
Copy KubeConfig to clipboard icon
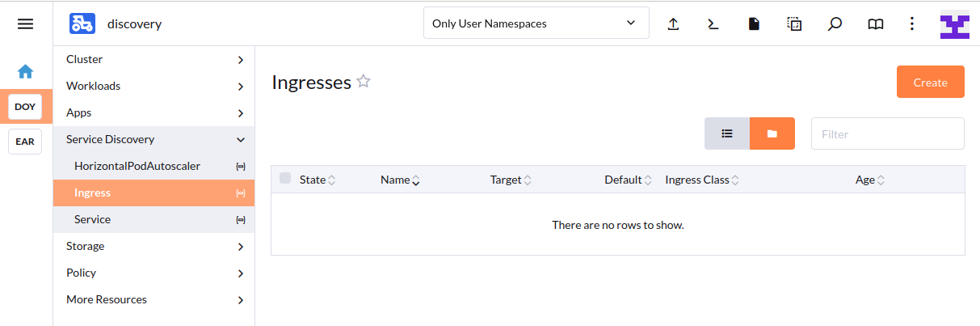[794, 24]
